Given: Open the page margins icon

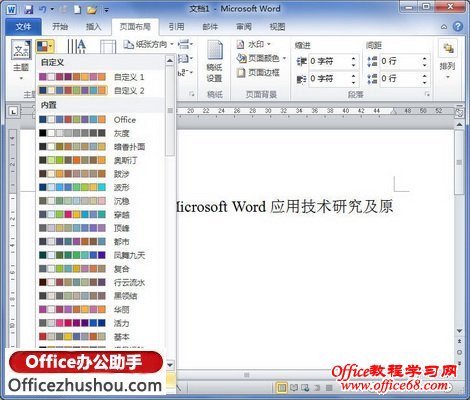Looking at the screenshot, I should pos(108,47).
